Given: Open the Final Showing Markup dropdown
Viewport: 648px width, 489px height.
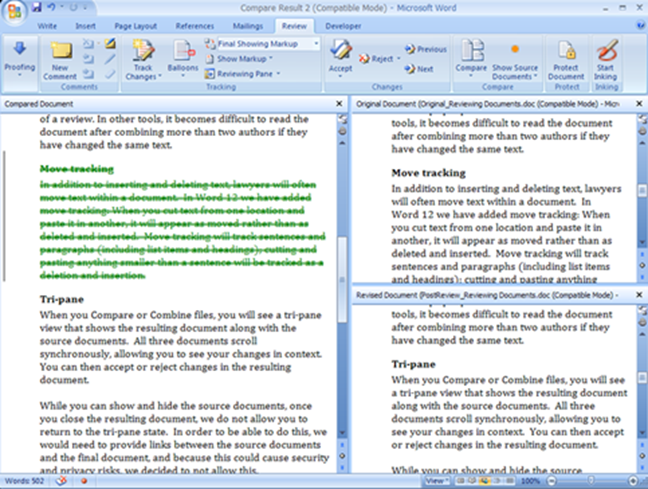Looking at the screenshot, I should [266, 44].
